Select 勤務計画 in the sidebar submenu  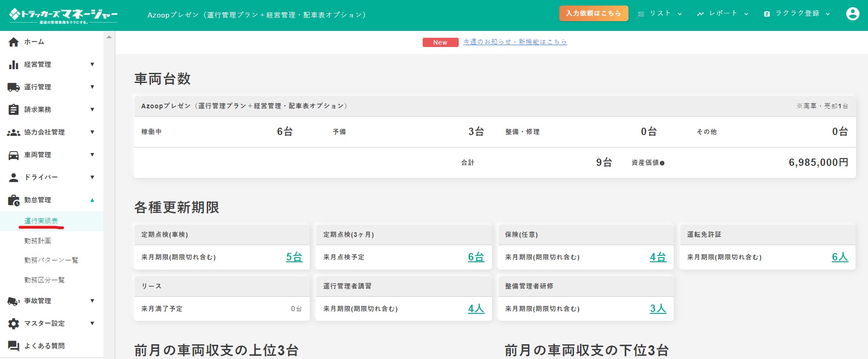37,241
